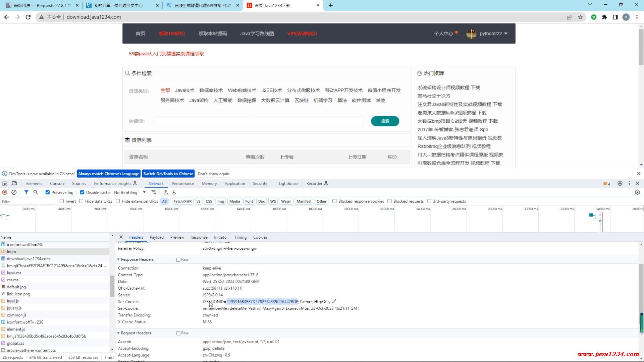The image size is (644, 362).
Task: Edit the JSESSIONID Set-Cookie header pencil
Action: [x=334, y=301]
